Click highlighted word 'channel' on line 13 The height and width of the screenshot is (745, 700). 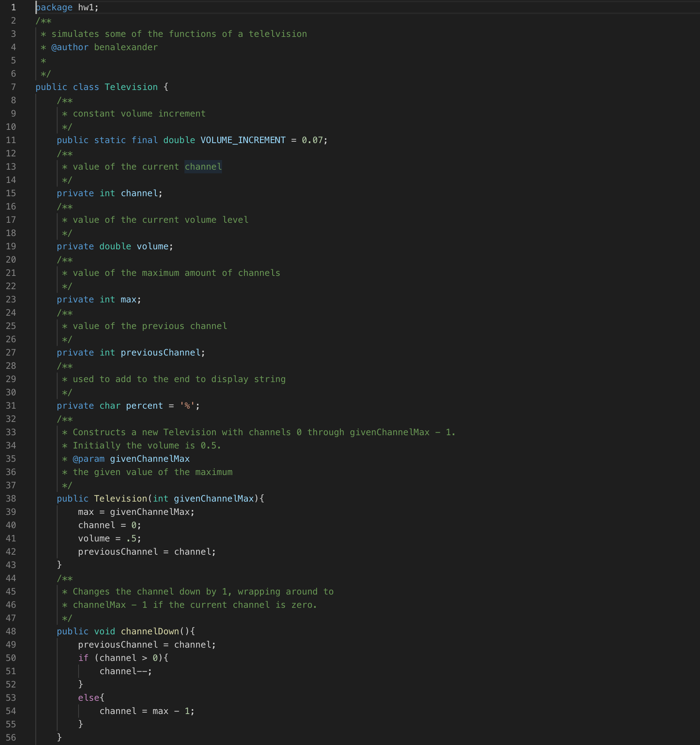point(203,167)
